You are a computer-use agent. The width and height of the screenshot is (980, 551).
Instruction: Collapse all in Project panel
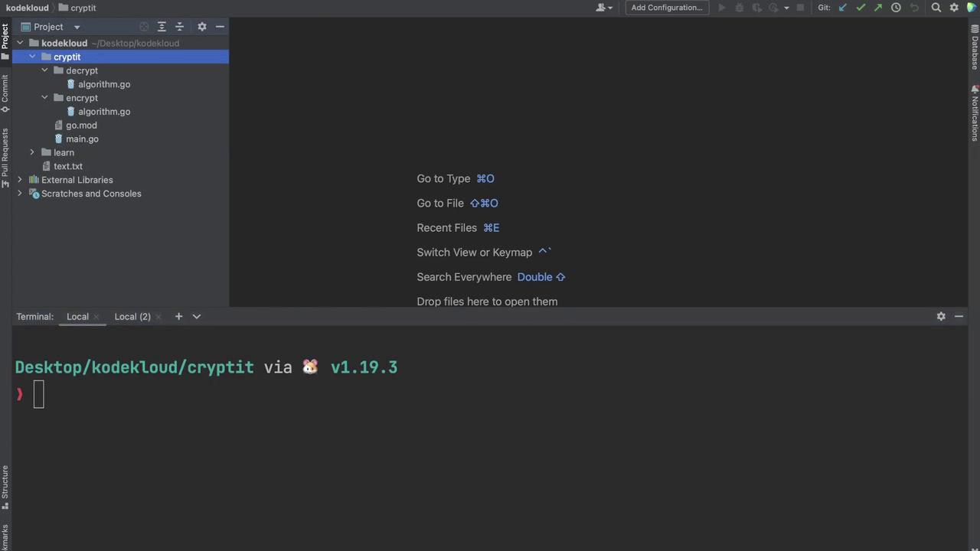coord(179,27)
